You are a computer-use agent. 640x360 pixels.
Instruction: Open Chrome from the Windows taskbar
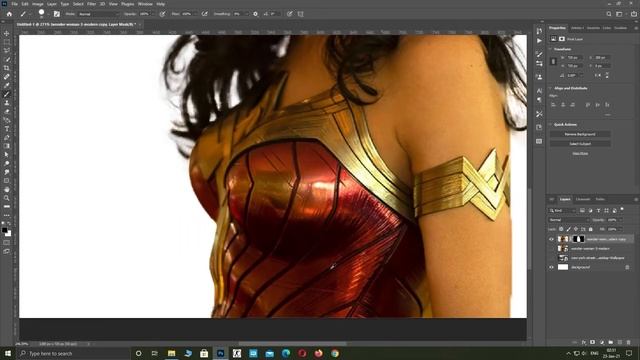point(335,353)
